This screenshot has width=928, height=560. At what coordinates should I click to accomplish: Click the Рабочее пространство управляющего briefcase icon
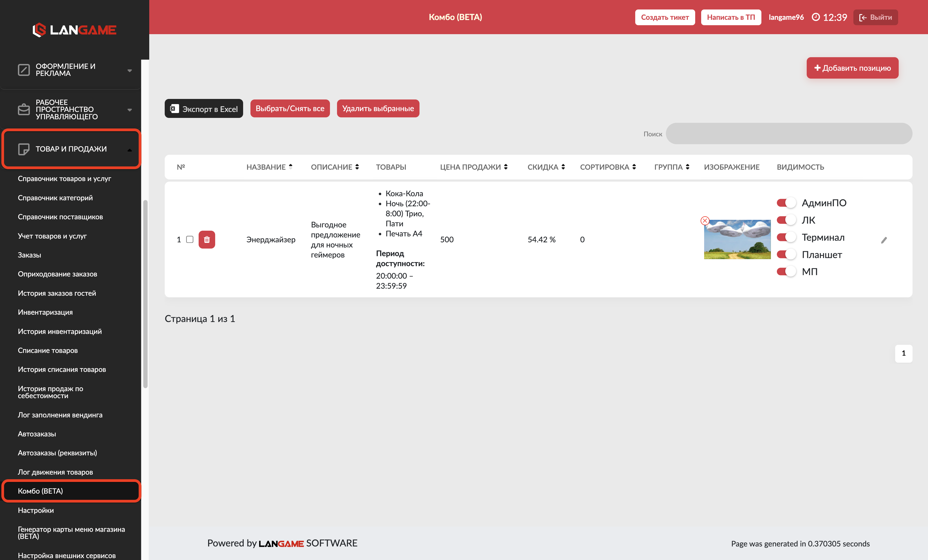coord(24,110)
